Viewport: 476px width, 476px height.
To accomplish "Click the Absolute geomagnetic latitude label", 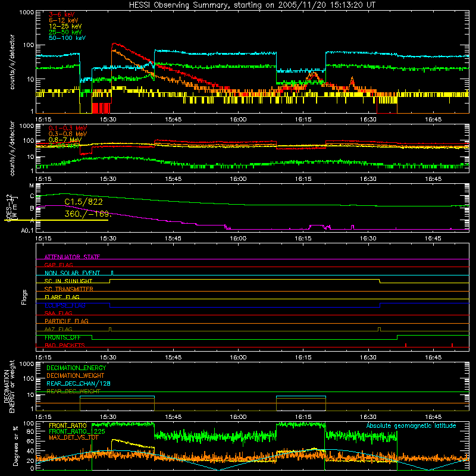I will pyautogui.click(x=411, y=425).
